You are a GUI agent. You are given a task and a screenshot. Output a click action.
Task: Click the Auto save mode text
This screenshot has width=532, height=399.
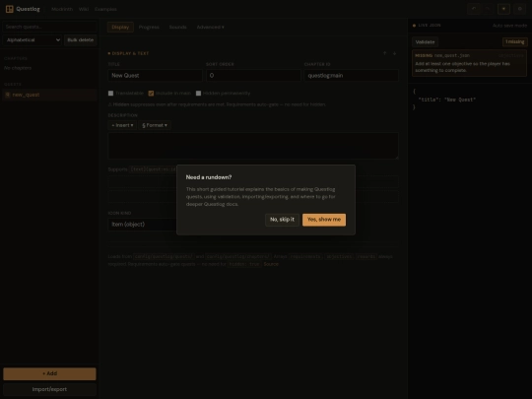pos(509,26)
